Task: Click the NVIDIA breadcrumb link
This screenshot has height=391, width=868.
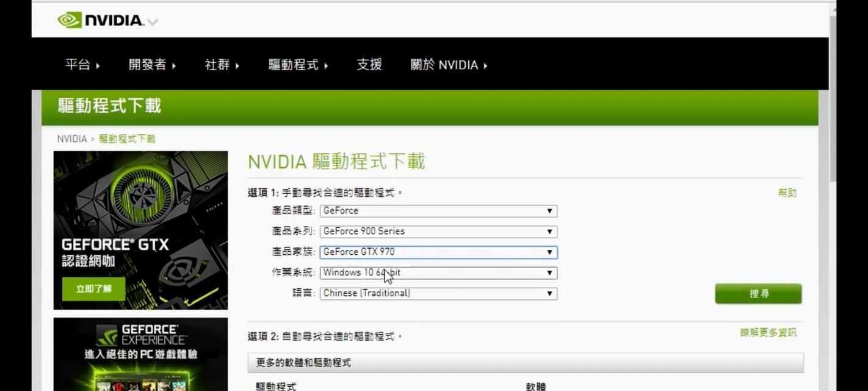Action: pyautogui.click(x=72, y=139)
